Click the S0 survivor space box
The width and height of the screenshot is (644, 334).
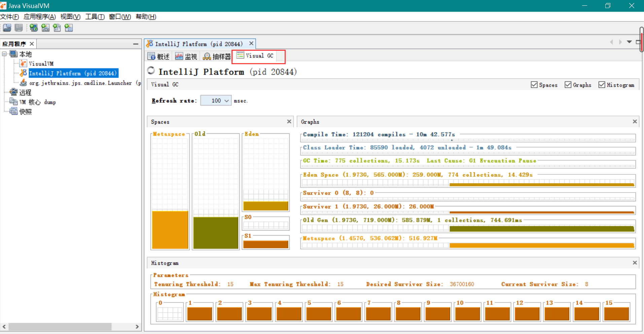tap(265, 225)
